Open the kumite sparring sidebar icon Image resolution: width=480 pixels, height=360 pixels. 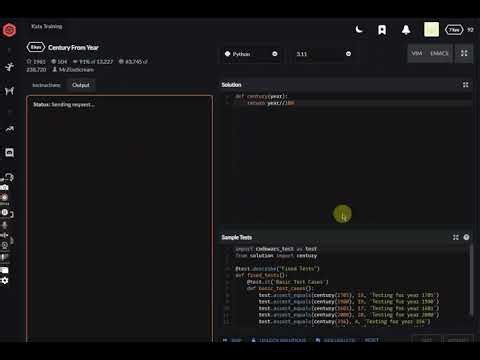[9, 91]
